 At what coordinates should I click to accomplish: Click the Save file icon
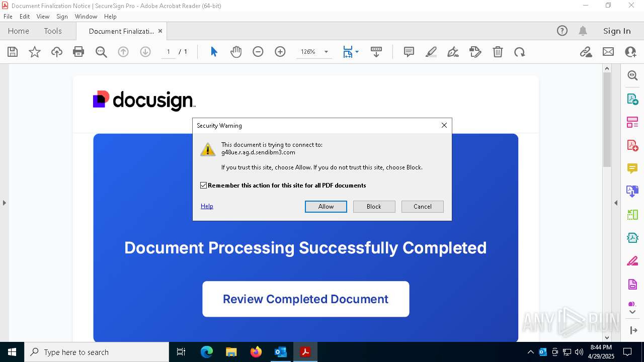tap(13, 52)
